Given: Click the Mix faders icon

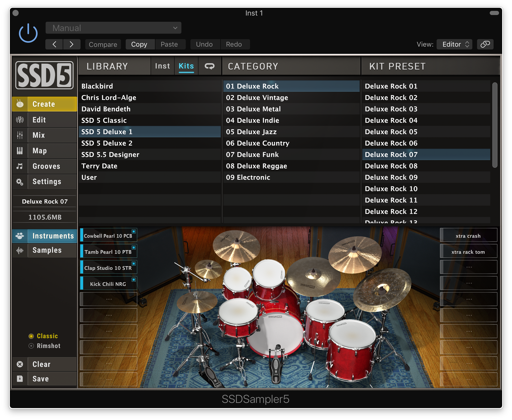Looking at the screenshot, I should [x=20, y=135].
